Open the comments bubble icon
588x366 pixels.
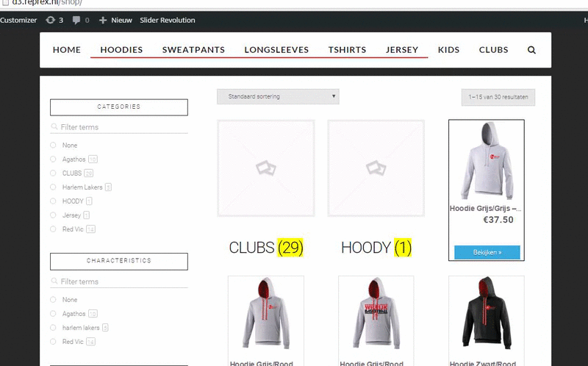pyautogui.click(x=76, y=21)
